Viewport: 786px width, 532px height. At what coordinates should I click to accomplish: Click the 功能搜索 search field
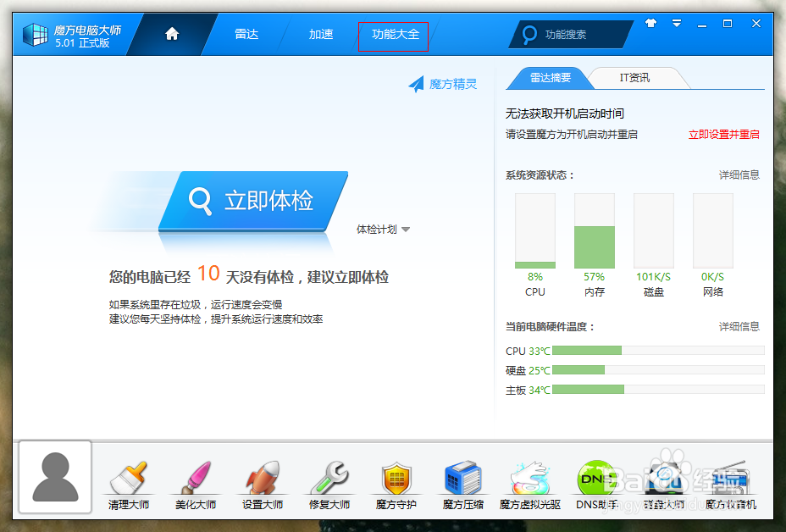click(572, 35)
